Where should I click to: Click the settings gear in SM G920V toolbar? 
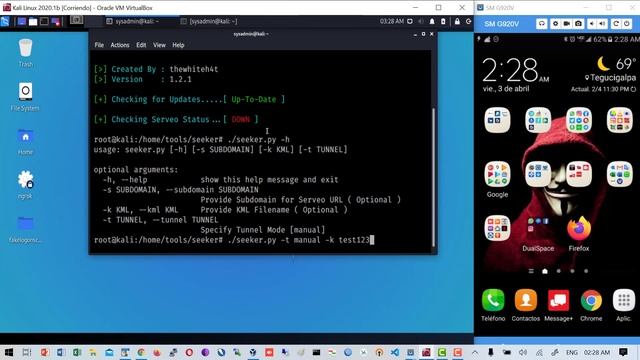556,24
